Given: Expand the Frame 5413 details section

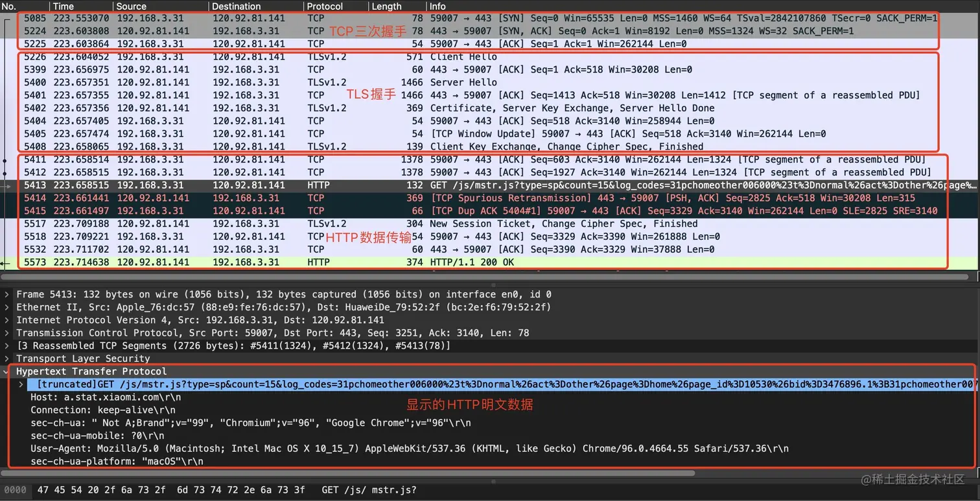Looking at the screenshot, I should point(6,294).
